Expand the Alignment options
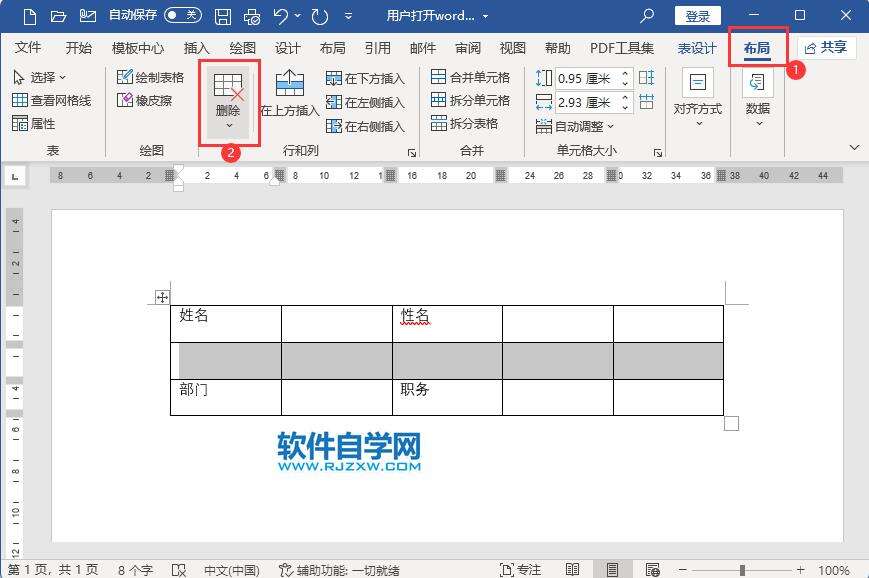Image resolution: width=869 pixels, height=578 pixels. [x=697, y=95]
